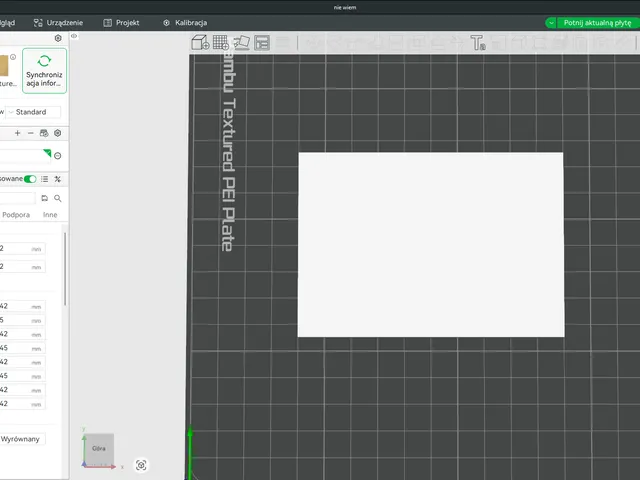640x480 pixels.
Task: Click the AMS filament sync icon
Action: pos(44,133)
